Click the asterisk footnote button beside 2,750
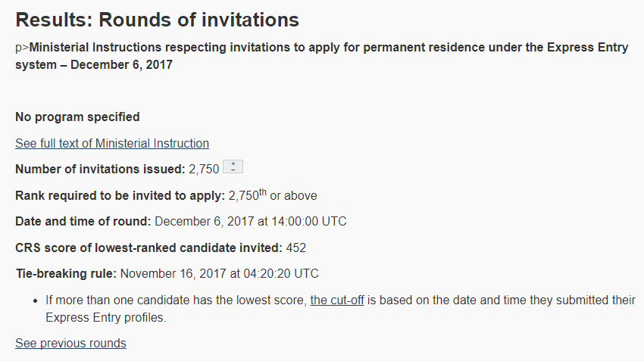Image resolution: width=644 pixels, height=361 pixels. (233, 166)
